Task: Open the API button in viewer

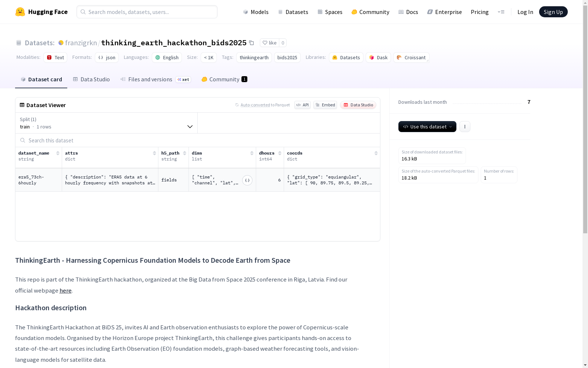Action: pos(302,105)
